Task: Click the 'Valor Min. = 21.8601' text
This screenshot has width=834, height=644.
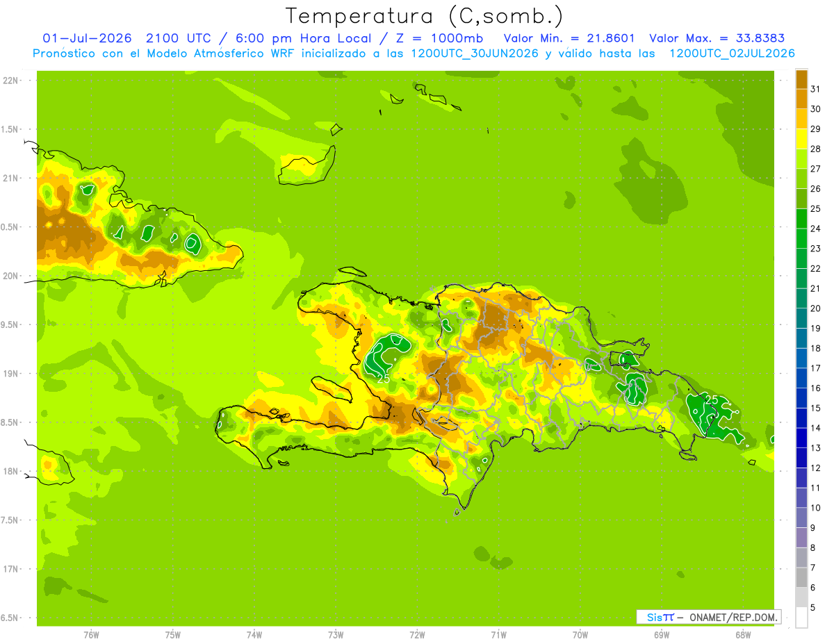Action: tap(570, 38)
